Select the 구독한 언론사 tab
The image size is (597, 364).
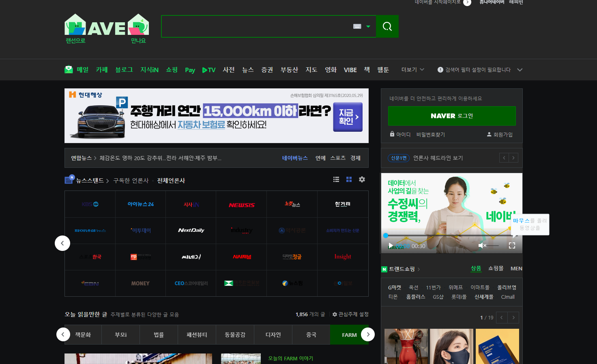pos(131,180)
